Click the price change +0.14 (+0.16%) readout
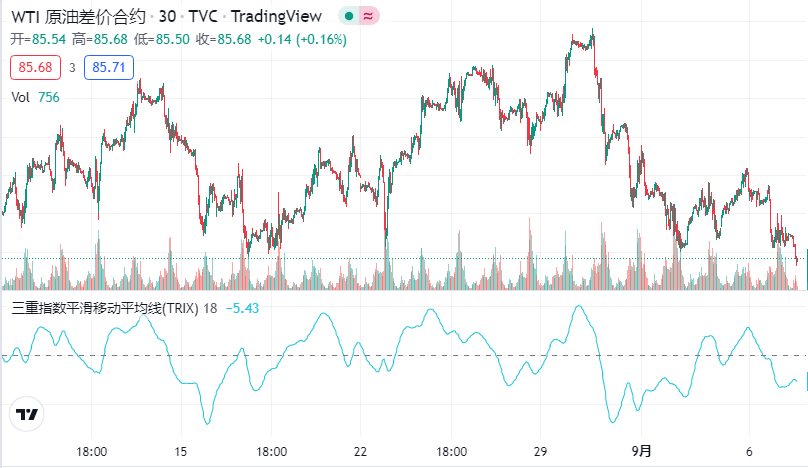This screenshot has width=808, height=468. click(302, 39)
